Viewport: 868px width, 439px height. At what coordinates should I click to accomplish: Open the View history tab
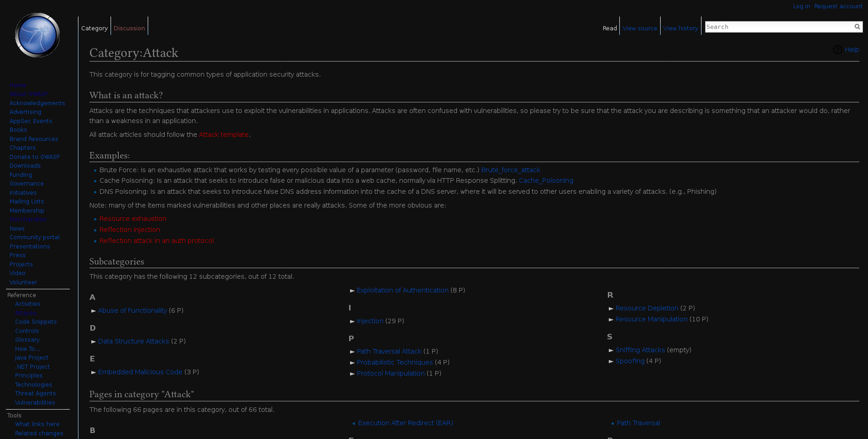pyautogui.click(x=681, y=28)
